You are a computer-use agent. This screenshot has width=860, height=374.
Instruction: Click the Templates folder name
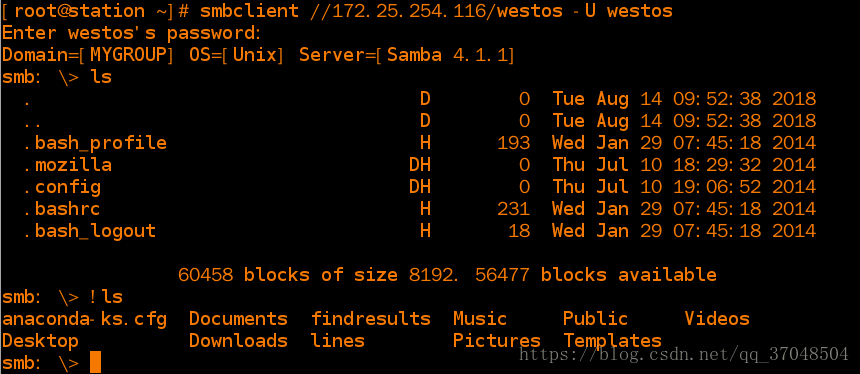(x=613, y=341)
